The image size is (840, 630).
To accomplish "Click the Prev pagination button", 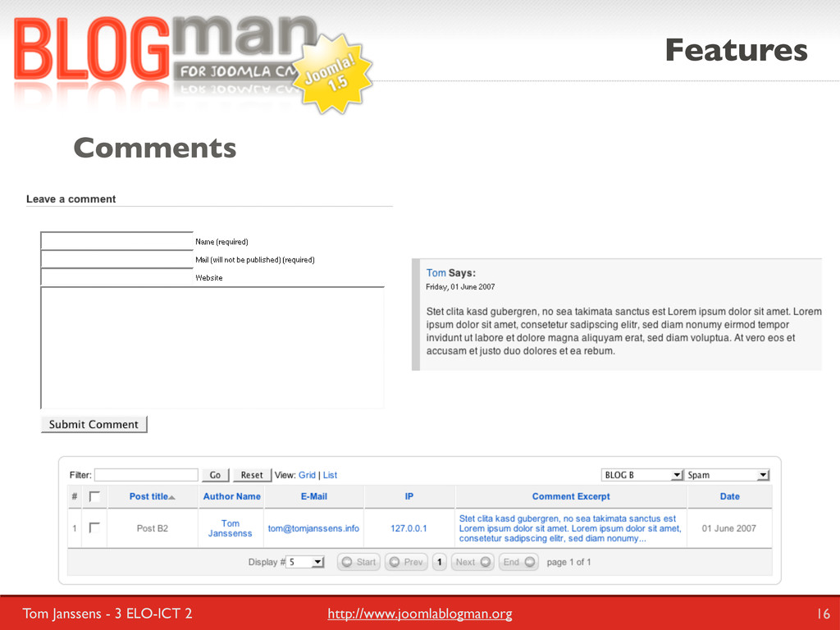I will click(x=406, y=562).
